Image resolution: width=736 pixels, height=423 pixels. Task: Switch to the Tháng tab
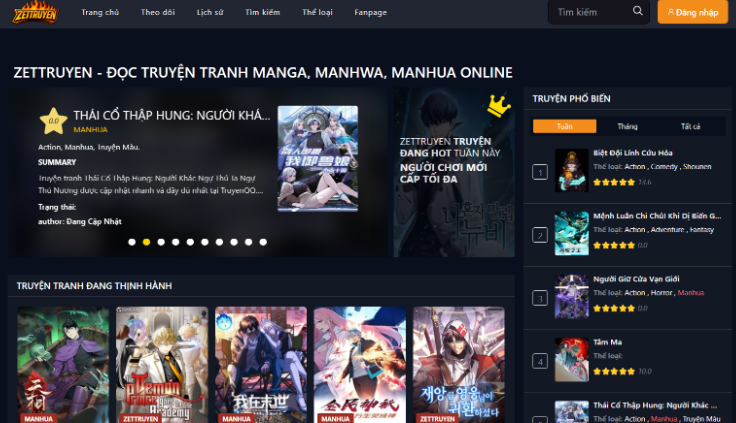click(627, 126)
